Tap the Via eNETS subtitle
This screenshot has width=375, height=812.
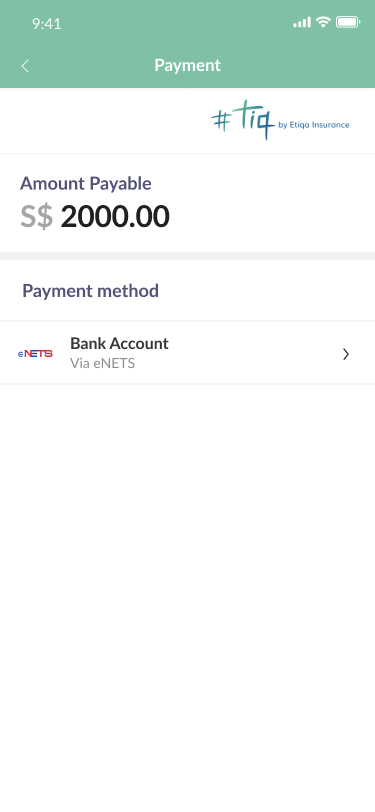(103, 364)
